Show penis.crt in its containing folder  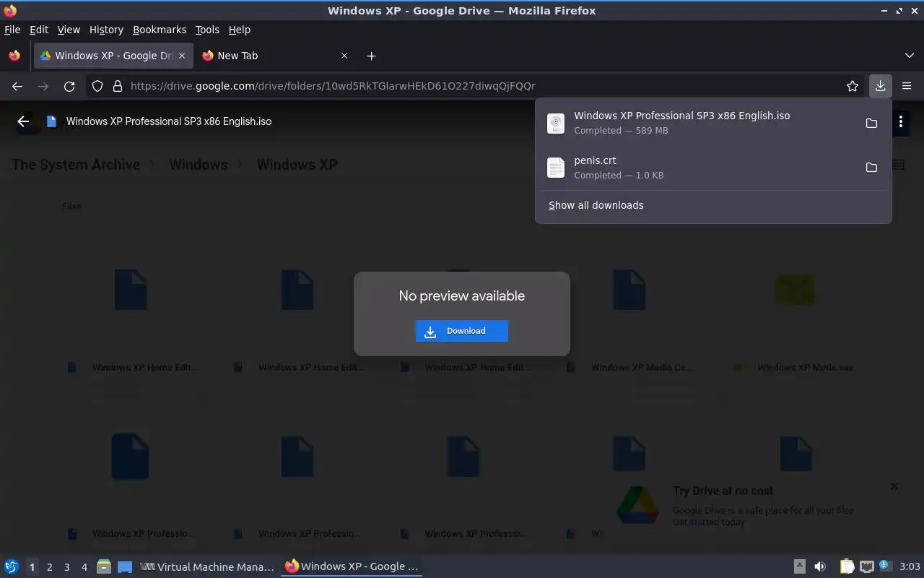coord(871,168)
